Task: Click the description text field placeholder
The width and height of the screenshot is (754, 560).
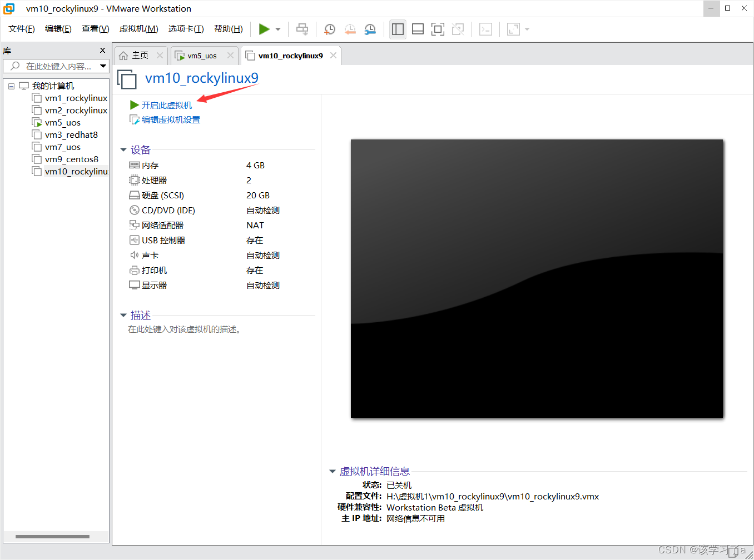Action: 184,329
